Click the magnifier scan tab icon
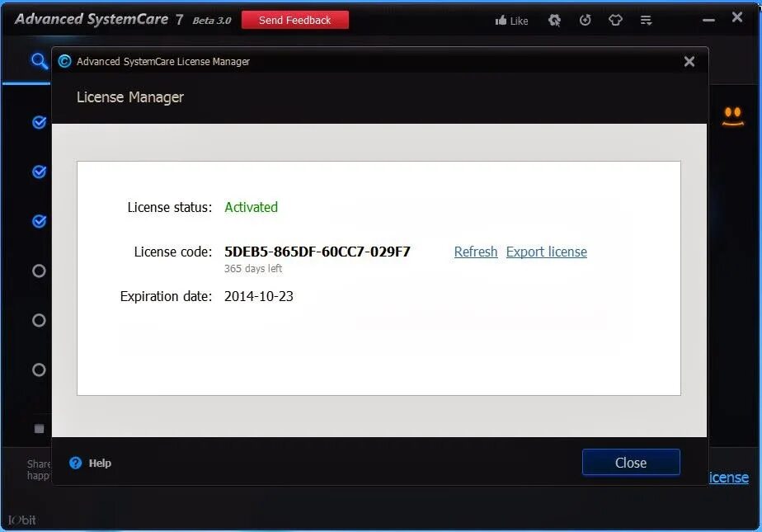762x532 pixels. (40, 62)
